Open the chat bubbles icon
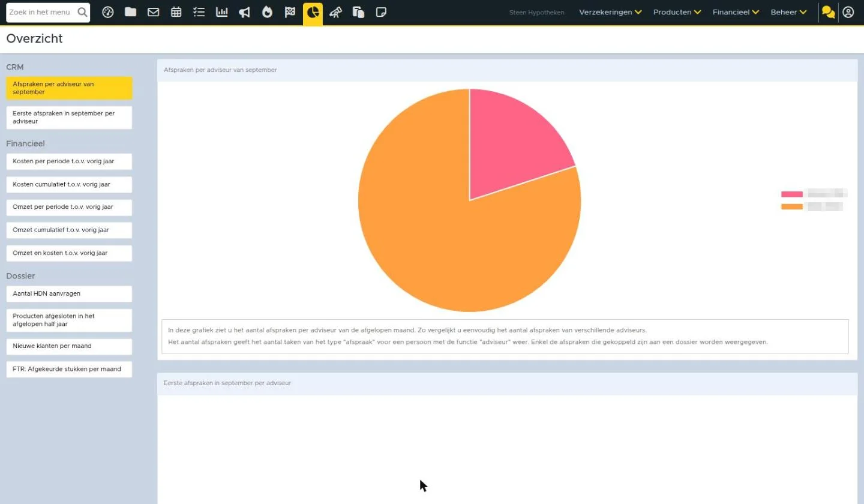The width and height of the screenshot is (864, 504). click(x=829, y=12)
